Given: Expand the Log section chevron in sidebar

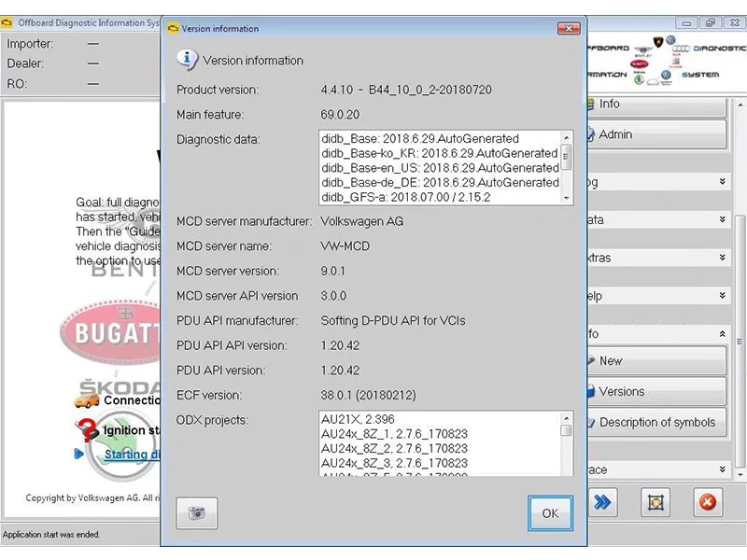Looking at the screenshot, I should click(x=722, y=181).
